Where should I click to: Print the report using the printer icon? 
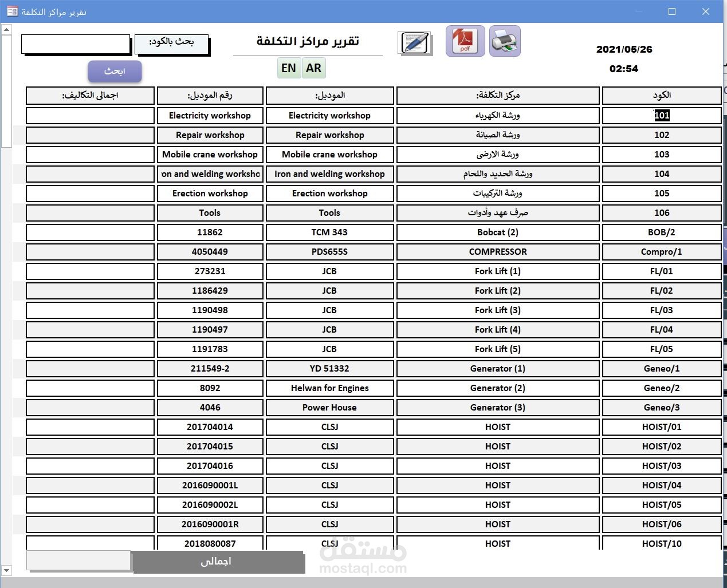tap(505, 41)
